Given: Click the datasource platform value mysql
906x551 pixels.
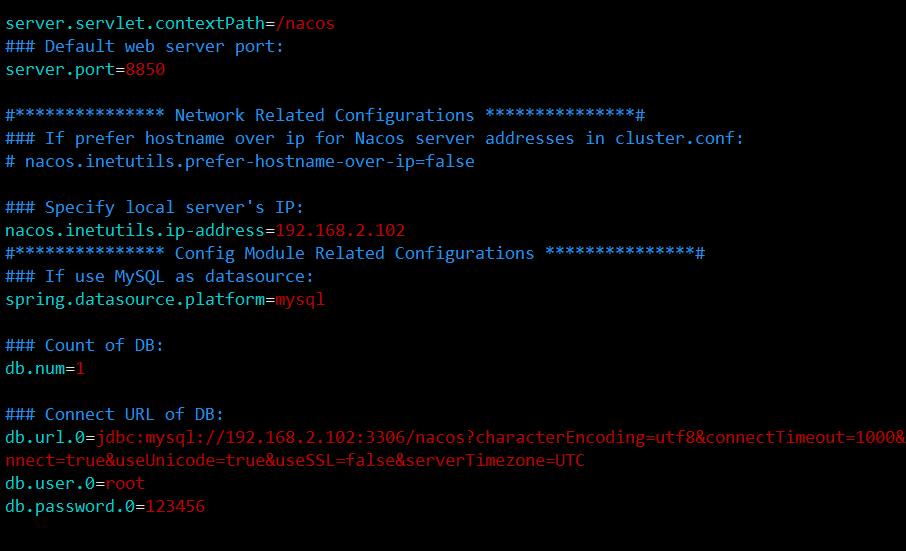Looking at the screenshot, I should [300, 300].
